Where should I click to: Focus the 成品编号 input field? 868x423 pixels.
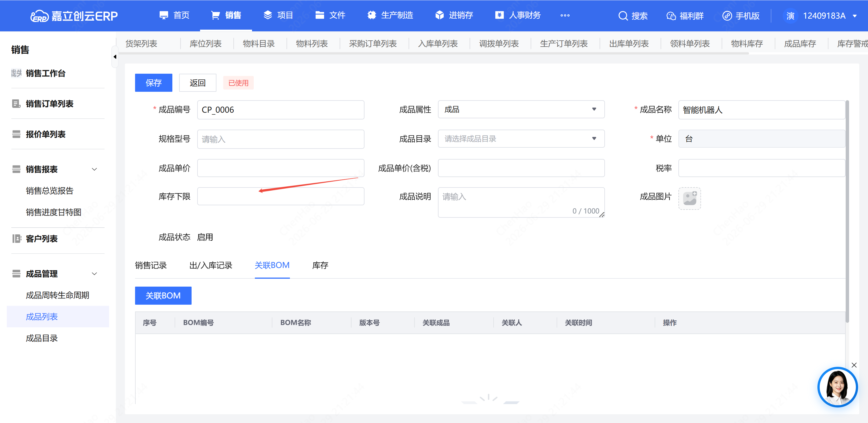(281, 110)
